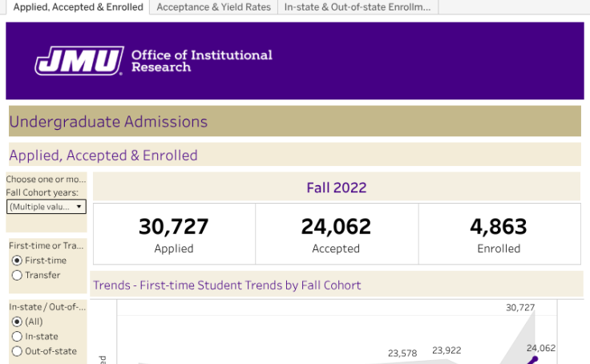The width and height of the screenshot is (590, 364).
Task: Click the Fall 2022 header label
Action: point(336,188)
